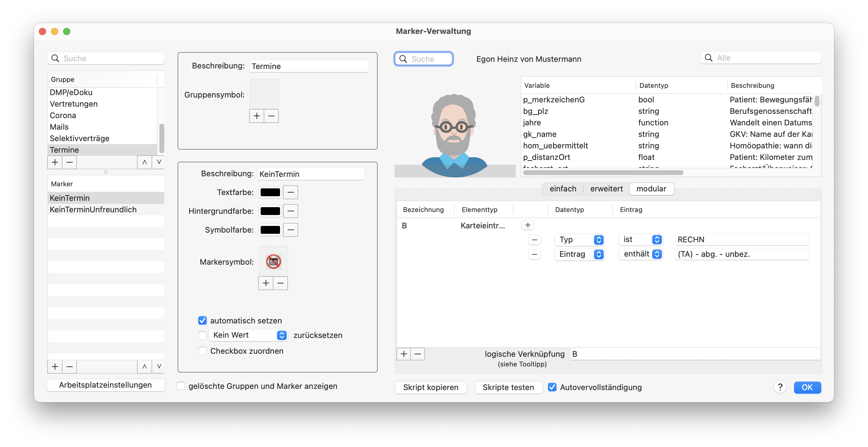This screenshot has height=447, width=868.
Task: Enable Checkbox zuordnen option
Action: (202, 351)
